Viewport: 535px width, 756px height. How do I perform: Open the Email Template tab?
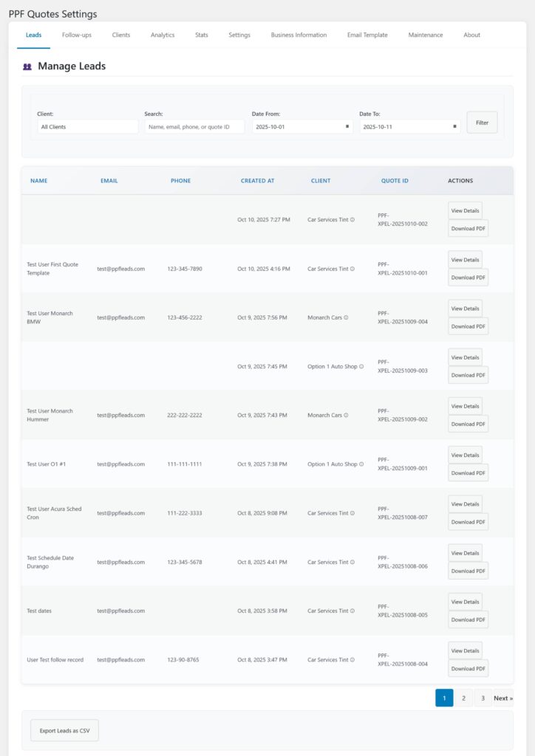tap(367, 35)
